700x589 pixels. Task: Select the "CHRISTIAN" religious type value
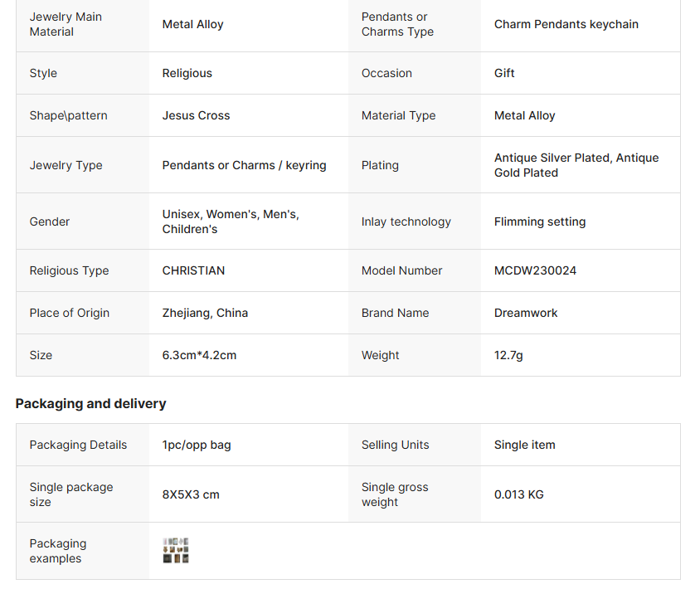point(193,270)
